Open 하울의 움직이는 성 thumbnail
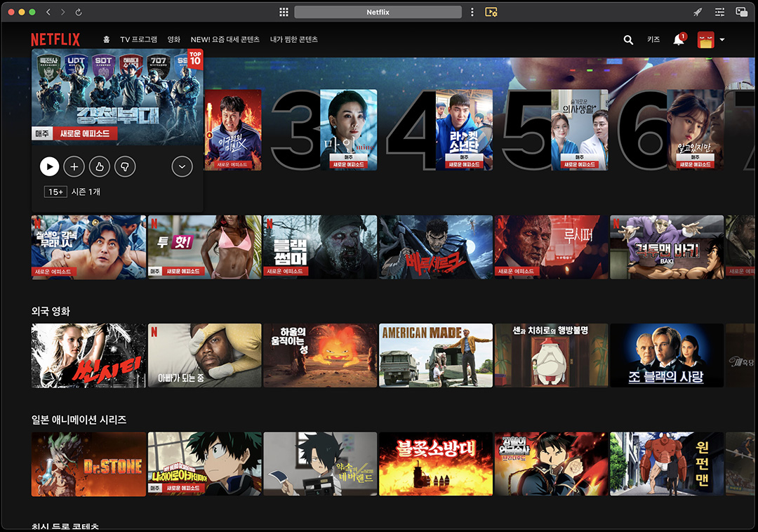The width and height of the screenshot is (758, 532). click(x=320, y=356)
